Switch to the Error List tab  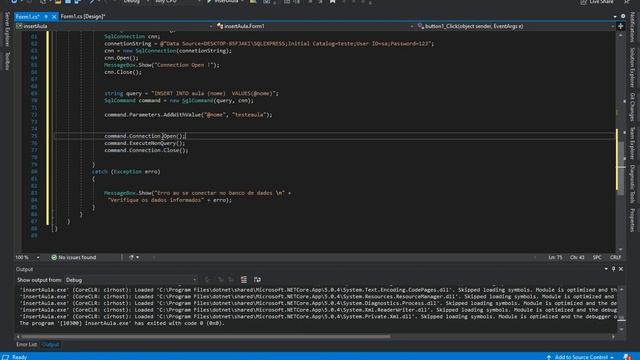[27, 344]
